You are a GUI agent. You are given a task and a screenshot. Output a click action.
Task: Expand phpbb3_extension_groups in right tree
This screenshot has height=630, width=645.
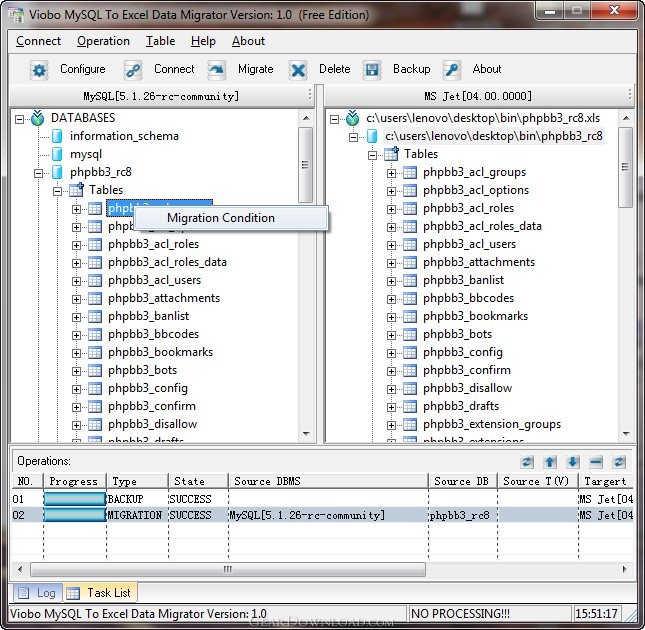tap(391, 426)
